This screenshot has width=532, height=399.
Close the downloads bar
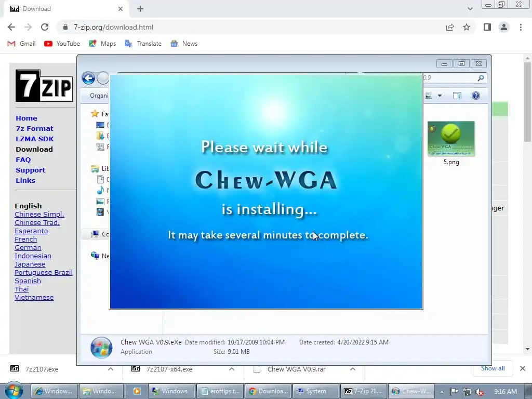(x=523, y=368)
